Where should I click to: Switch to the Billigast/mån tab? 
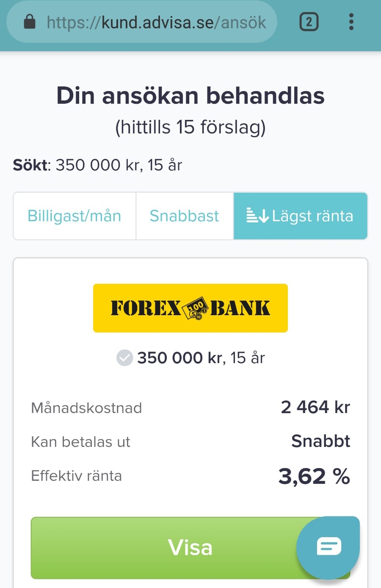click(75, 216)
